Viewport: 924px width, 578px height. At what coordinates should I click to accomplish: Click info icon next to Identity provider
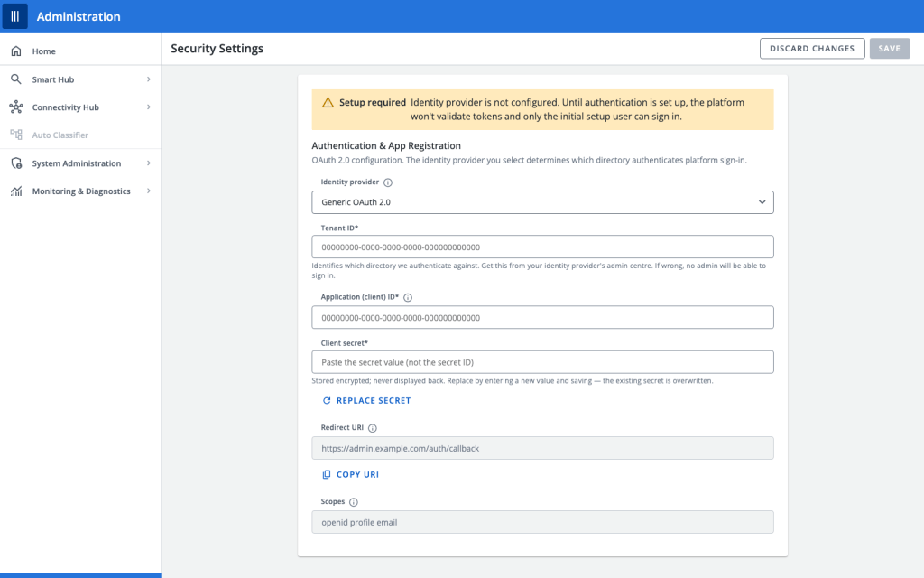point(388,182)
